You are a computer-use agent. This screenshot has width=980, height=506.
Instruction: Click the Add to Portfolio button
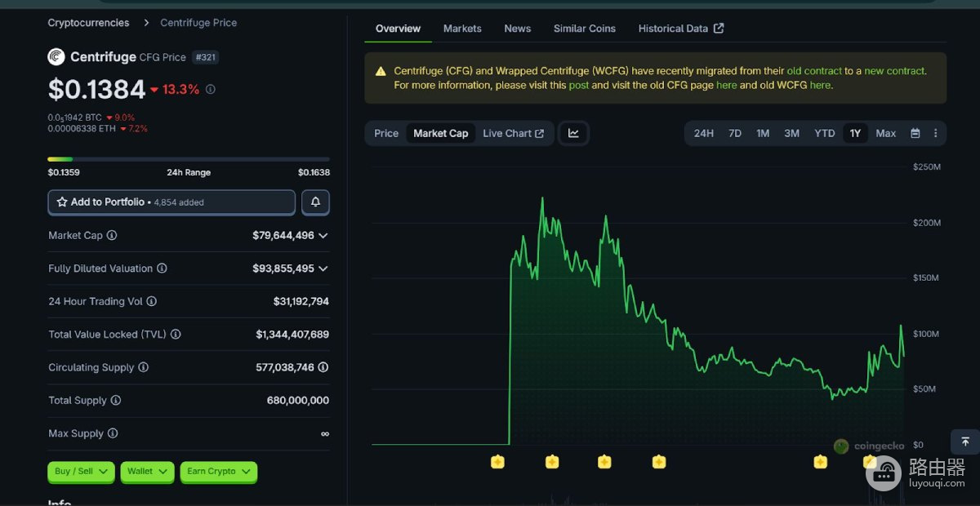[x=171, y=202]
